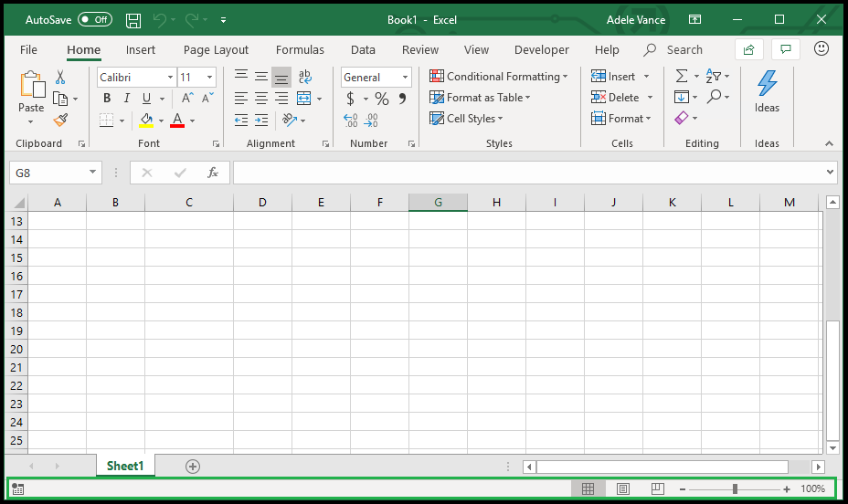
Task: Open Conditional Formatting menu
Action: (x=499, y=77)
